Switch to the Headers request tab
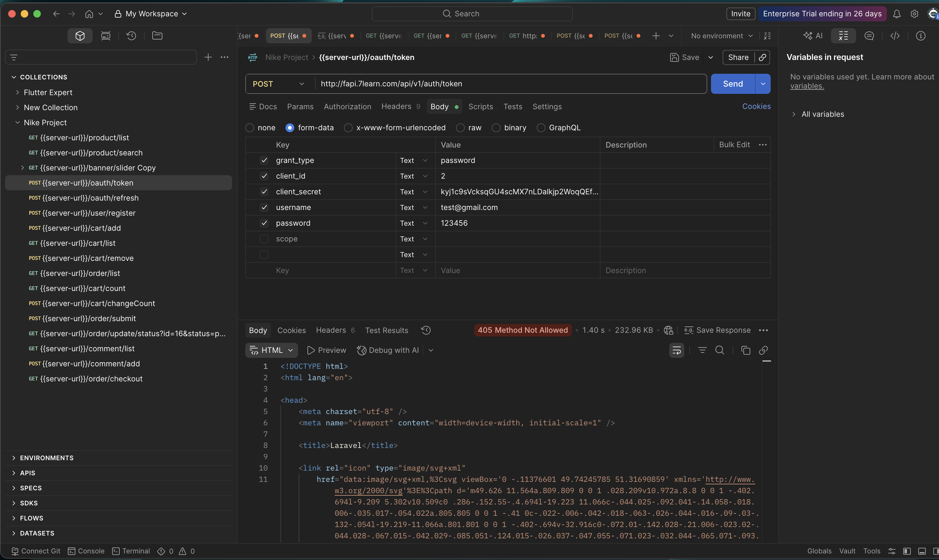 point(400,107)
